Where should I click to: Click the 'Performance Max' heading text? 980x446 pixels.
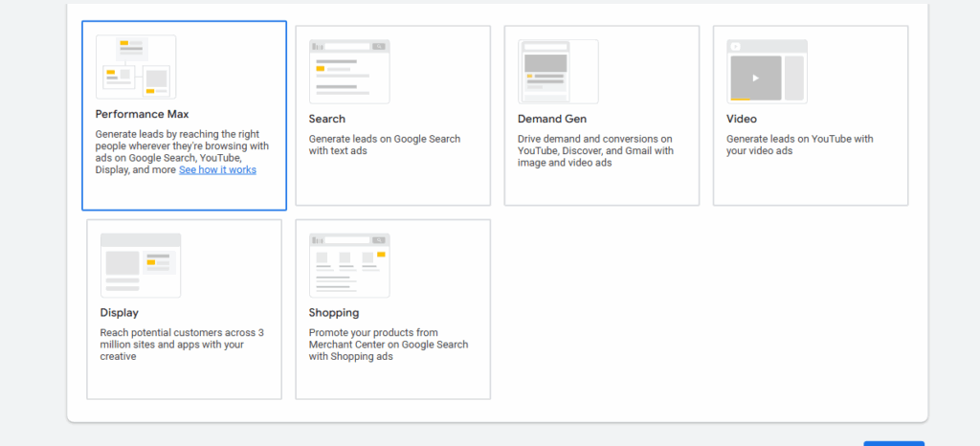tap(142, 114)
